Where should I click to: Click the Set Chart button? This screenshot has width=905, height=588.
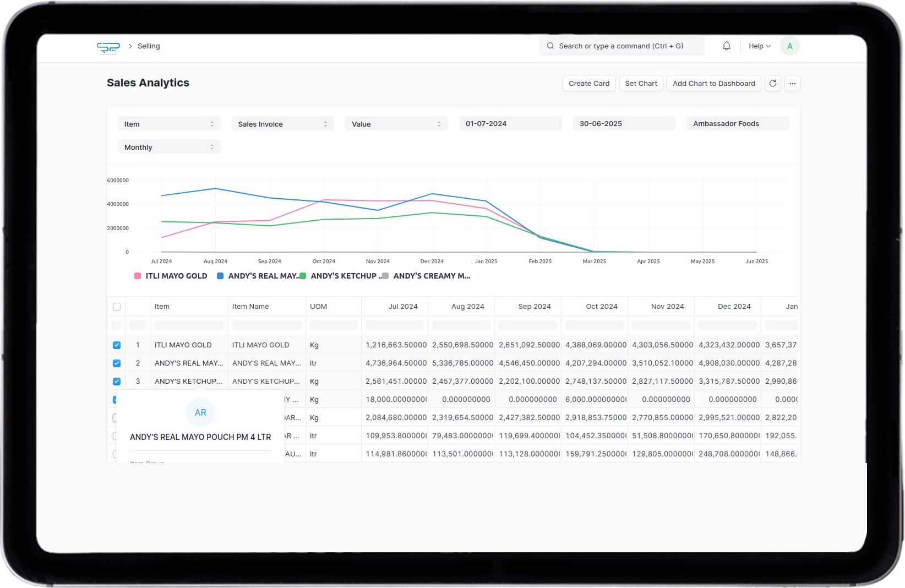pyautogui.click(x=641, y=84)
